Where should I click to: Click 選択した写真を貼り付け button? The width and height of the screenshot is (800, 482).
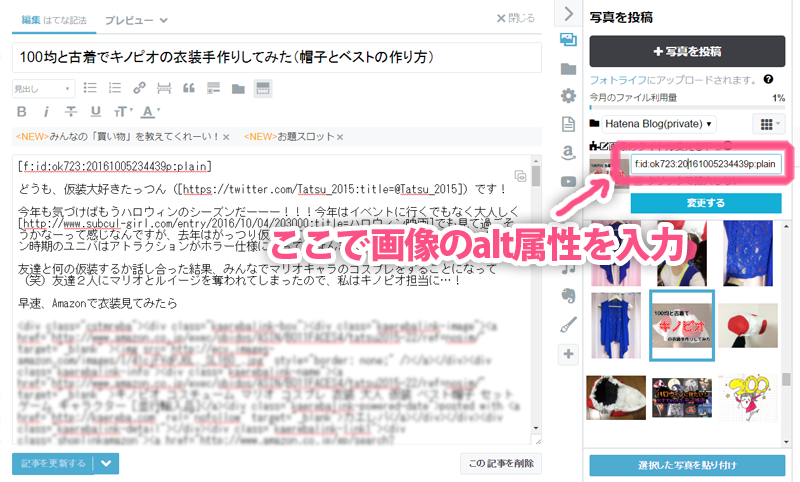(x=687, y=465)
